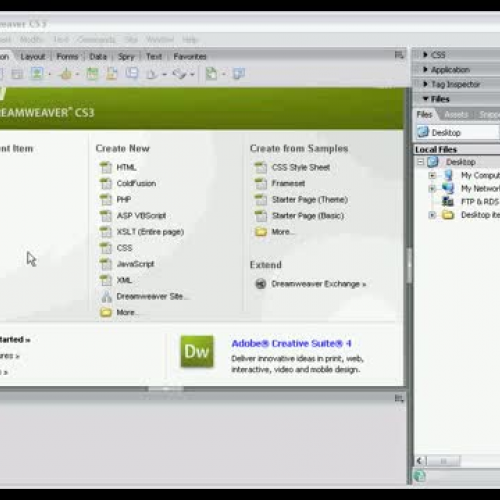Expand the Application panel group
Viewport: 500px width, 500px height.
[425, 69]
